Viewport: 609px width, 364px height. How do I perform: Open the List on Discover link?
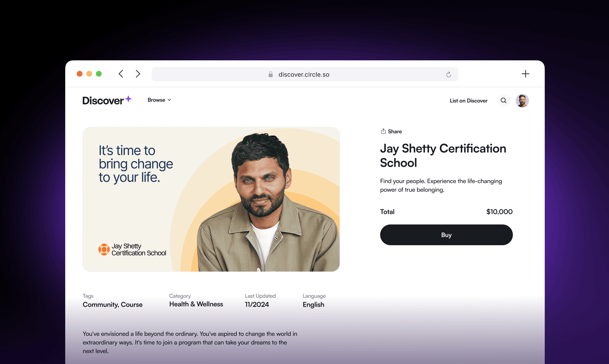point(468,101)
